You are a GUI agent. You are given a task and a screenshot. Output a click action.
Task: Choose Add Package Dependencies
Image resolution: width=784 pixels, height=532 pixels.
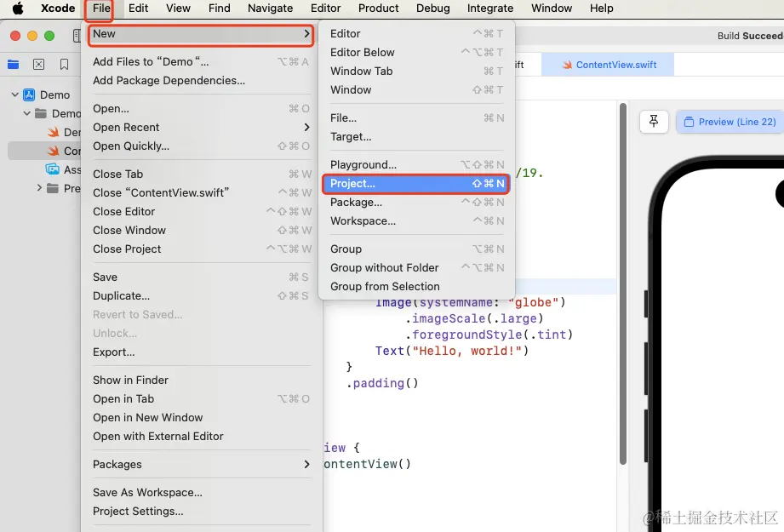pyautogui.click(x=201, y=81)
